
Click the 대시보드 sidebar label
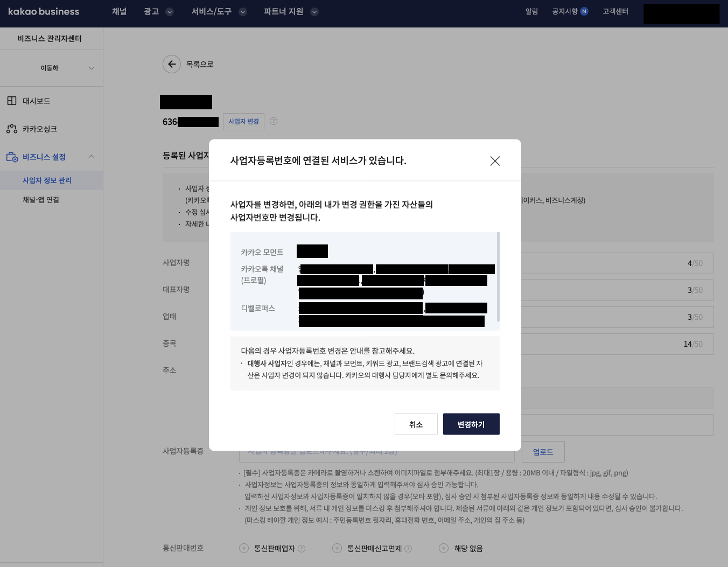[36, 101]
